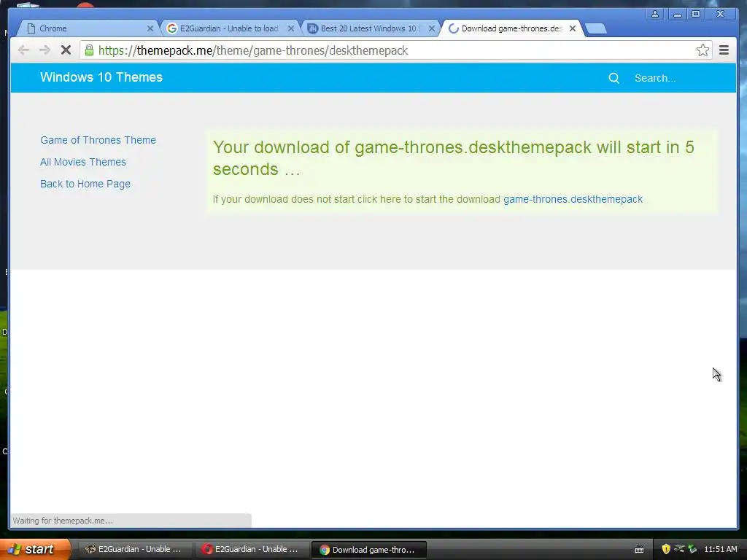Open Opera E2Guardian taskbar window

coord(251,549)
